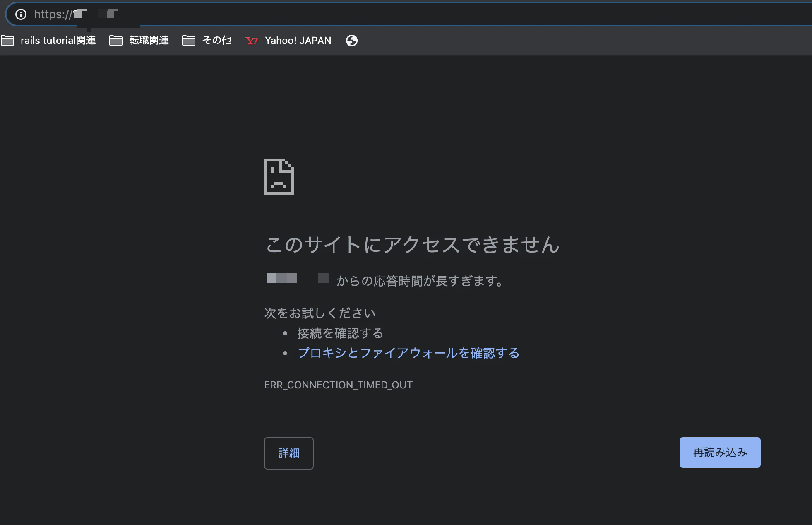
Task: Click the ERR_CONNECTION_TIMED_OUT error code text
Action: pyautogui.click(x=339, y=385)
